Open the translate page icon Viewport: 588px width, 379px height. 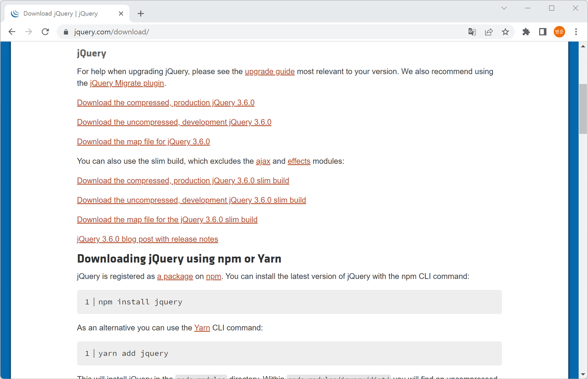point(472,32)
